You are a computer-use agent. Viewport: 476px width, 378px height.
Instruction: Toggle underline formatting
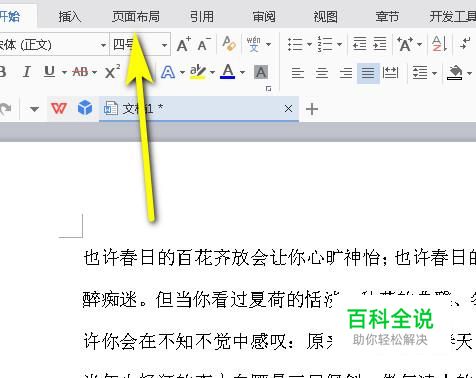coord(49,71)
